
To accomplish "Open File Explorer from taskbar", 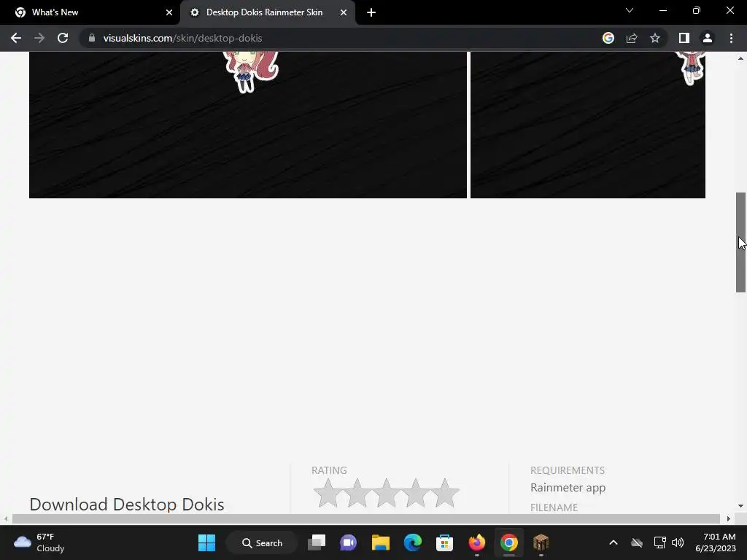I will [381, 542].
